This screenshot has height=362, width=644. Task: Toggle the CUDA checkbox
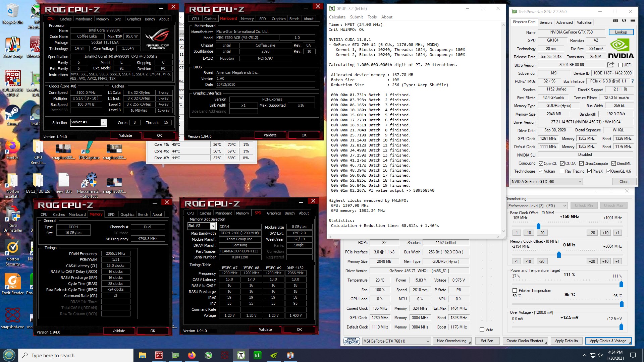point(562,164)
